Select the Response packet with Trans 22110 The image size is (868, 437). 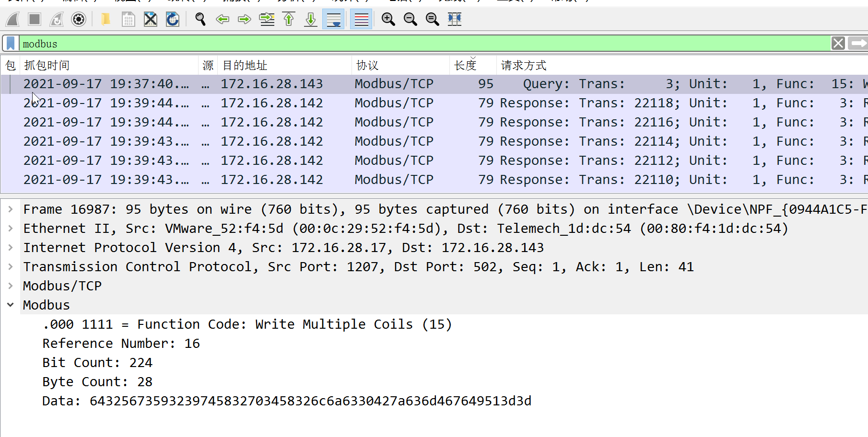(434, 180)
